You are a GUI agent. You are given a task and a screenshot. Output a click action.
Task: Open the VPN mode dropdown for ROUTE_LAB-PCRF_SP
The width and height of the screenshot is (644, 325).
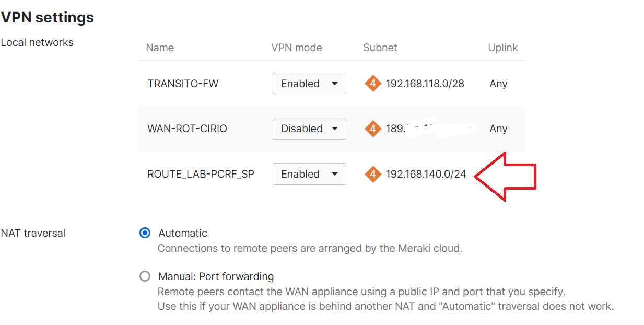pyautogui.click(x=309, y=174)
